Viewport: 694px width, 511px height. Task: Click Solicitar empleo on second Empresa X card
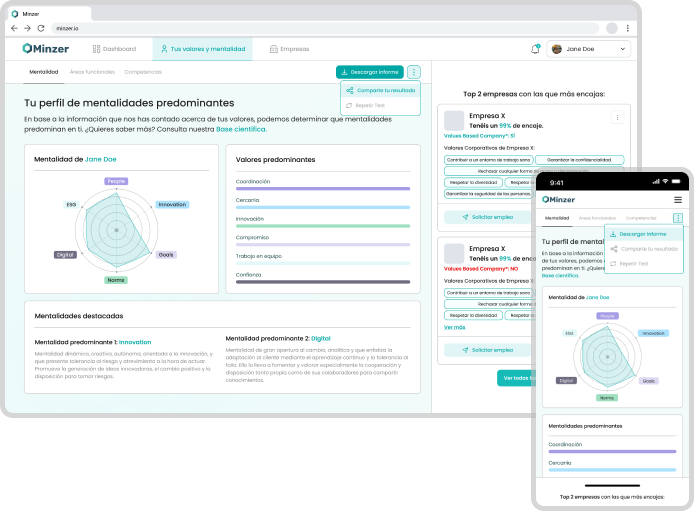(488, 350)
